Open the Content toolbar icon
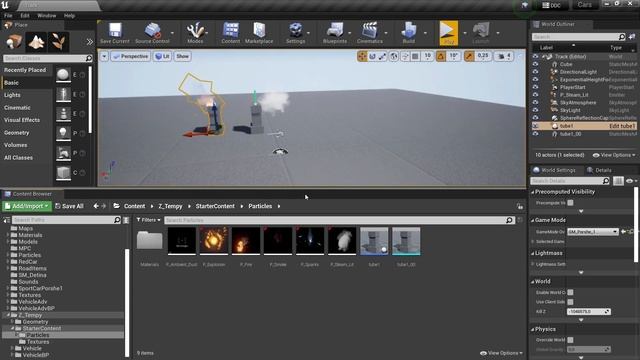The height and width of the screenshot is (360, 640). click(x=231, y=33)
